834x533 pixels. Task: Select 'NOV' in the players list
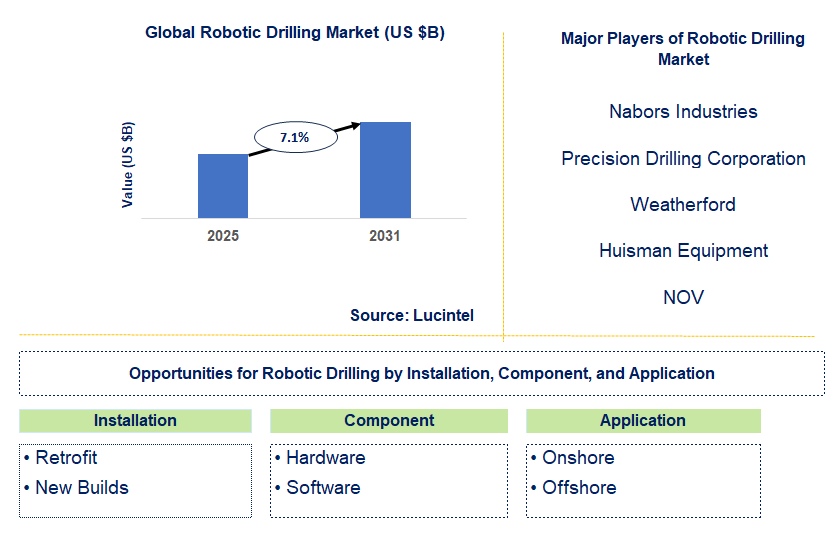point(683,297)
